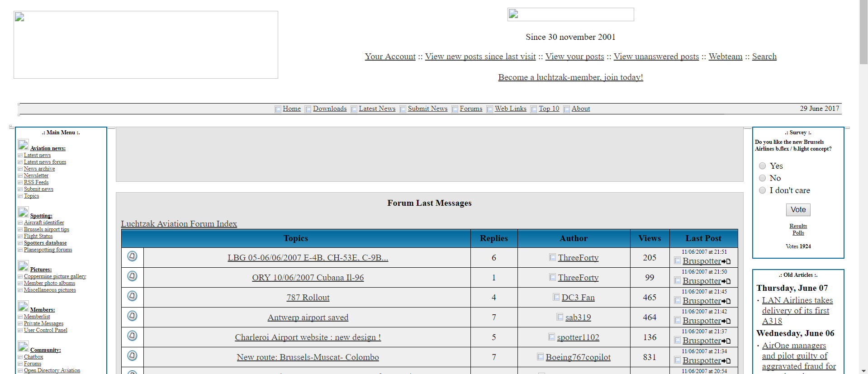Click topic icon beside LBG 05-06/06/2007 thread
The height and width of the screenshot is (374, 868).
132,256
